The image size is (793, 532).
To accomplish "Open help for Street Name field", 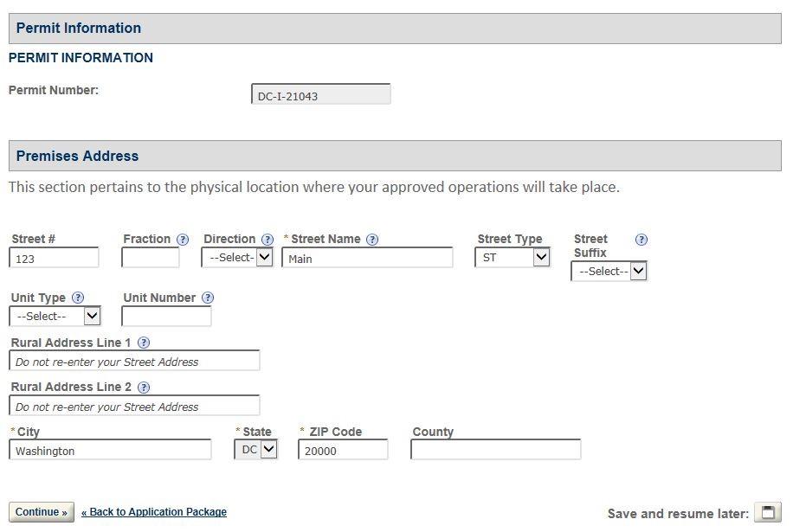I will (372, 240).
